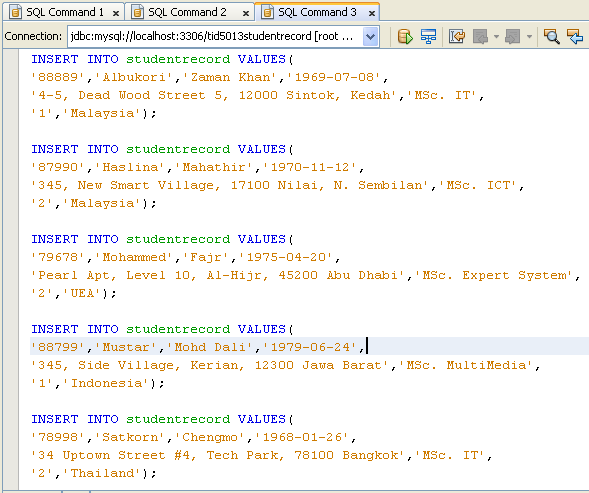This screenshot has height=493, width=589.
Task: Click the 'MSc. ICT' value
Action: [x=478, y=185]
